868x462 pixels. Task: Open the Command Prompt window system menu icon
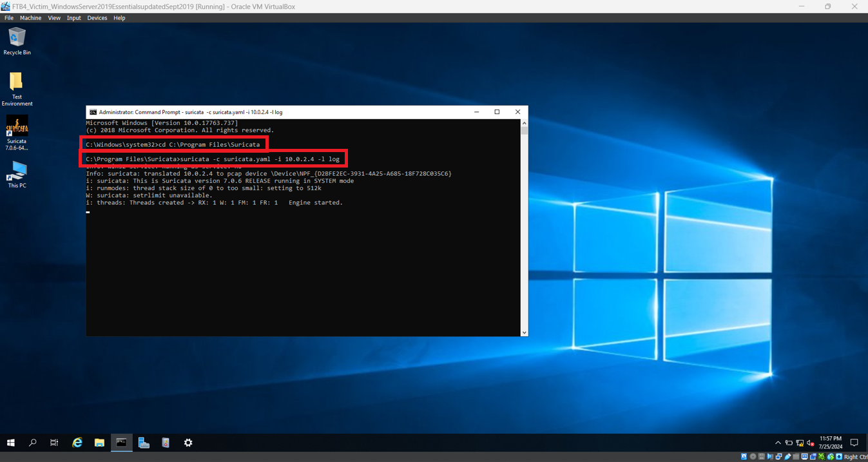(93, 112)
